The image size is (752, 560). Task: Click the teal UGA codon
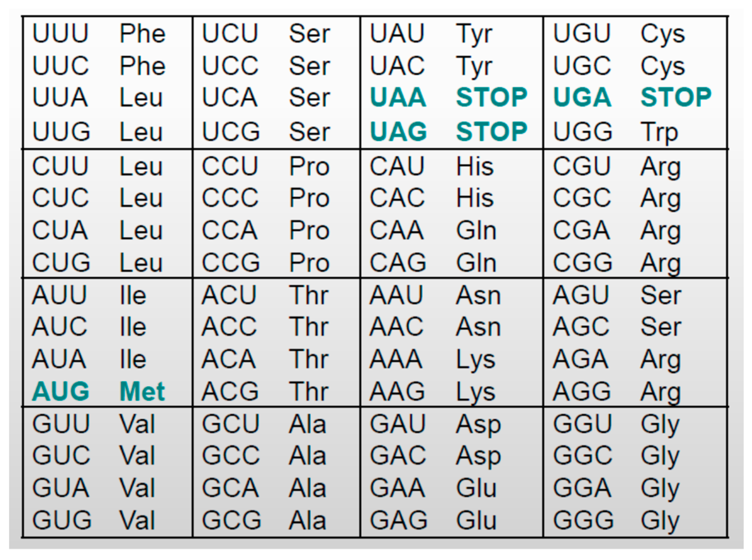click(x=582, y=97)
